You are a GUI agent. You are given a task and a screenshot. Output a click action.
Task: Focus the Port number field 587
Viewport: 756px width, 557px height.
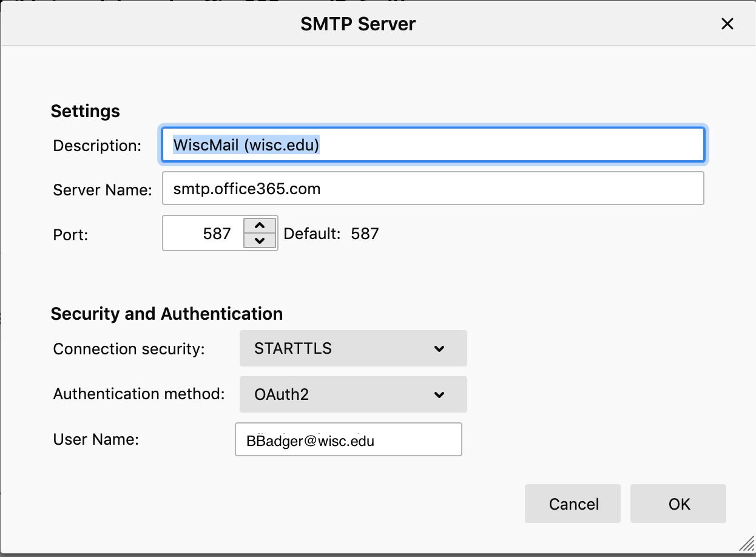(203, 234)
